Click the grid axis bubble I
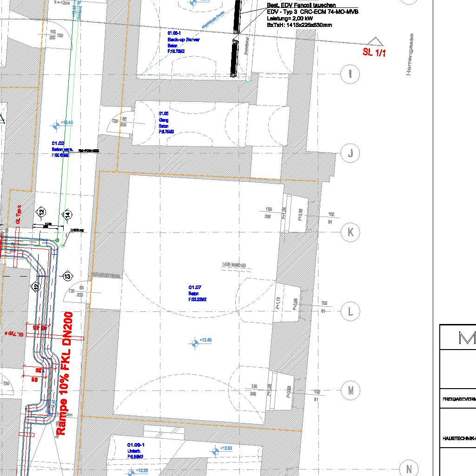 click(350, 74)
